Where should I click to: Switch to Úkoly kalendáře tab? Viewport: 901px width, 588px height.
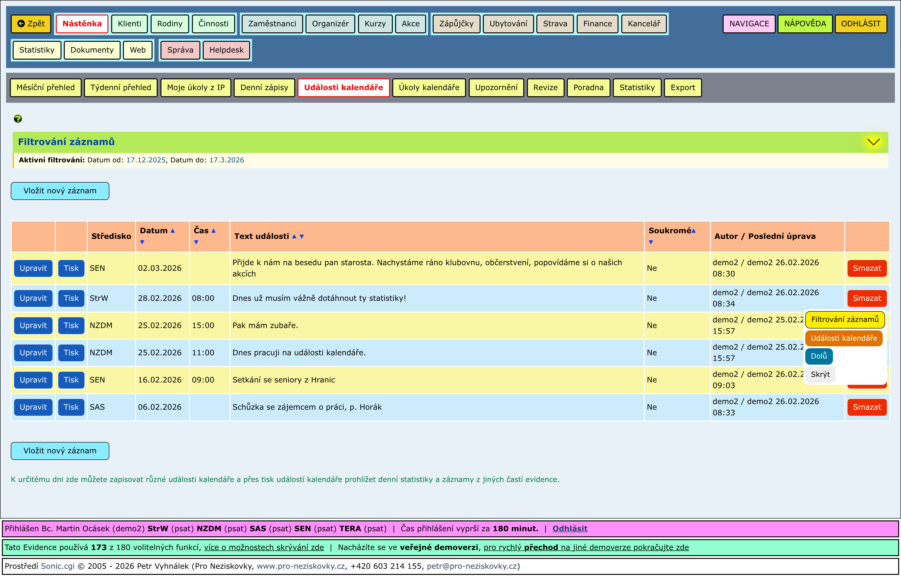[429, 88]
